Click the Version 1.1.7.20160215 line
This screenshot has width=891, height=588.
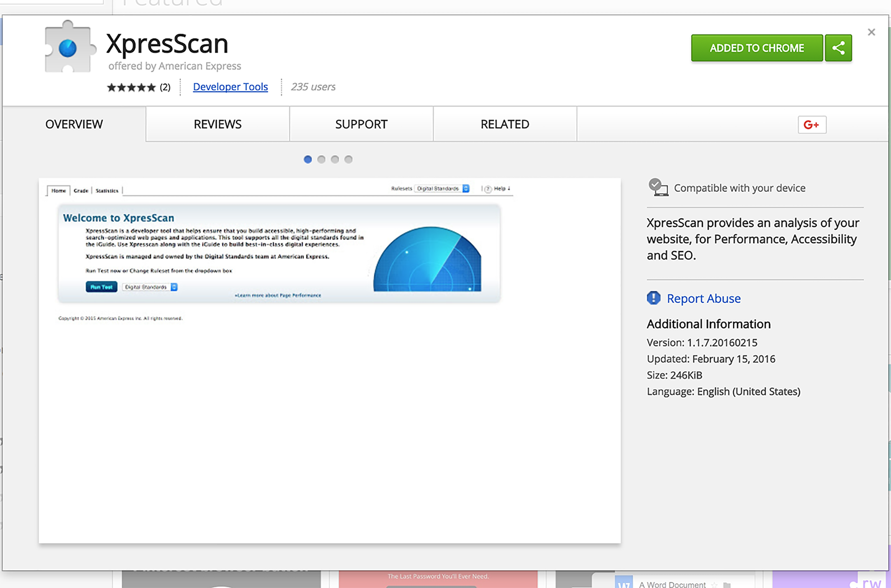pyautogui.click(x=702, y=342)
